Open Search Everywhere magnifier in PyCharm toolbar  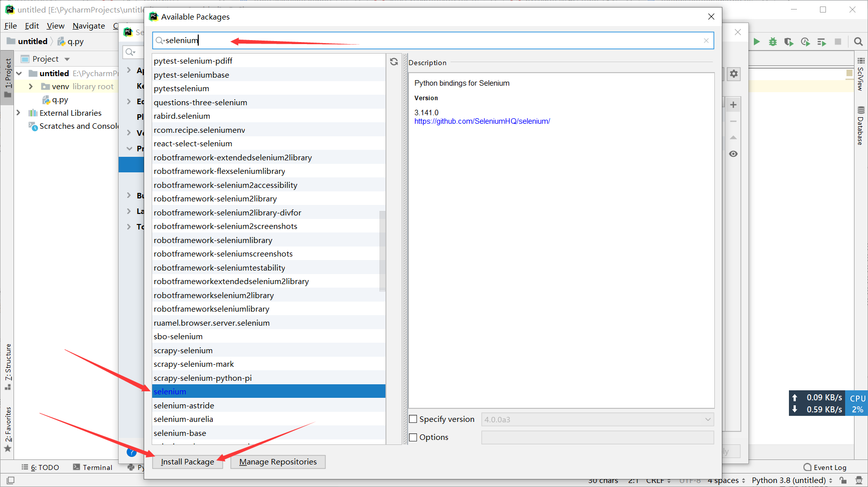tap(858, 42)
